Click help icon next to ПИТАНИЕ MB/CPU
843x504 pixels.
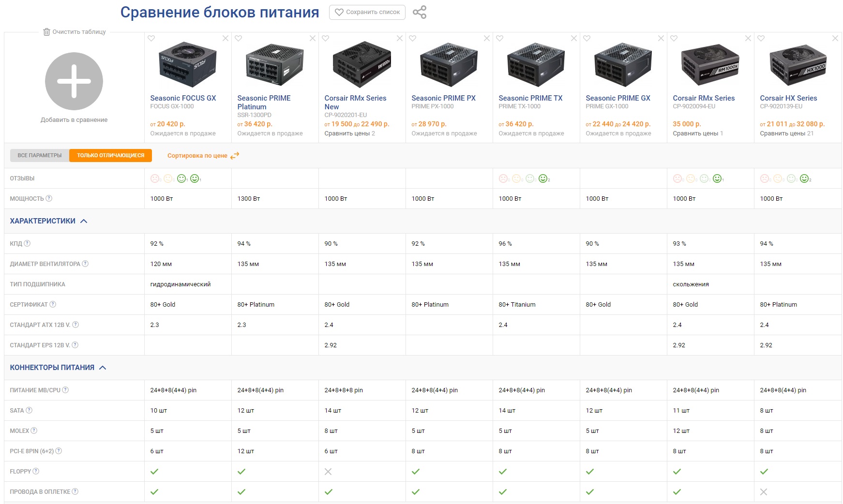pos(65,390)
